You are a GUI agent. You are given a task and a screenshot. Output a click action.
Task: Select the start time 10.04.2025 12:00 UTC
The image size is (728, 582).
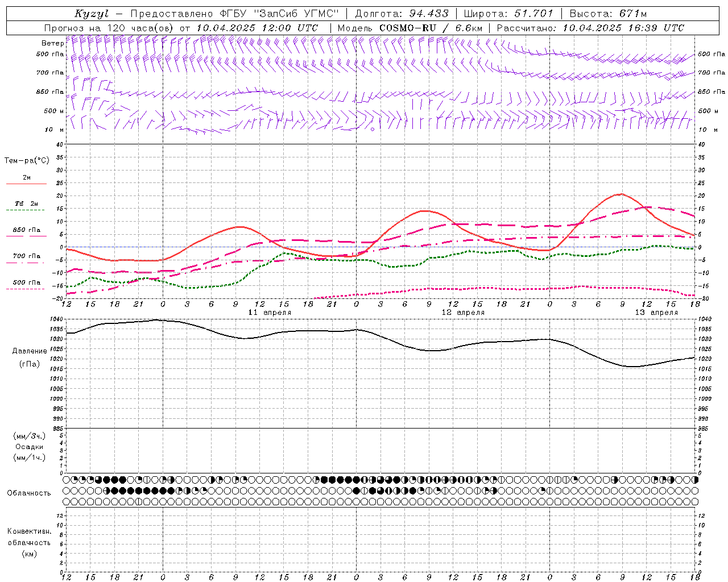point(257,28)
